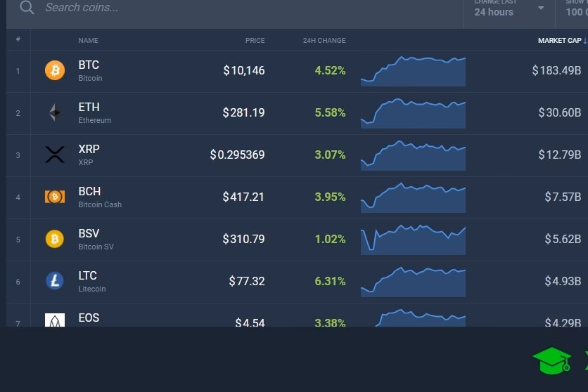The image size is (588, 392).
Task: Click the Bitcoin Cash subtitle under BCH
Action: click(x=100, y=204)
